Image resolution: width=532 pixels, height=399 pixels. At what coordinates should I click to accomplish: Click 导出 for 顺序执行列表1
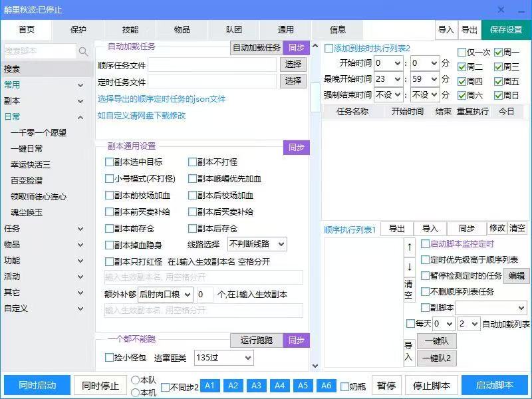(x=397, y=229)
